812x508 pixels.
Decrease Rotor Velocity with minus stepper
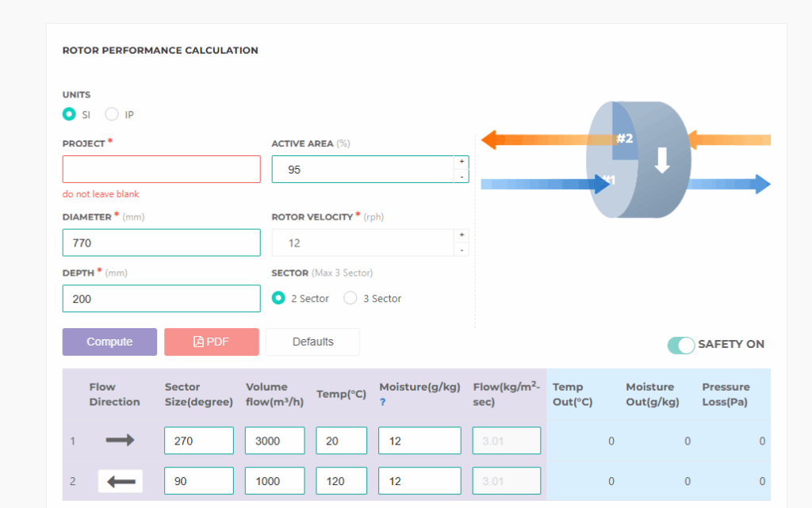[x=462, y=250]
